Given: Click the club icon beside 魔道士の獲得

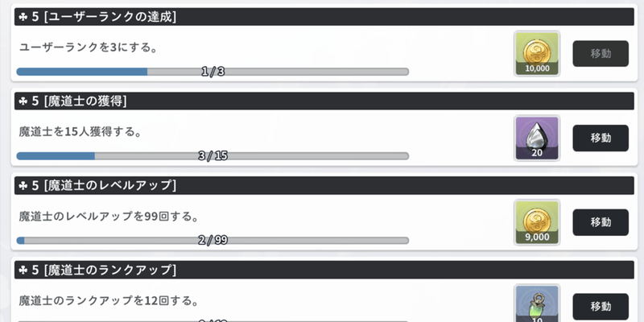Looking at the screenshot, I should (23, 101).
